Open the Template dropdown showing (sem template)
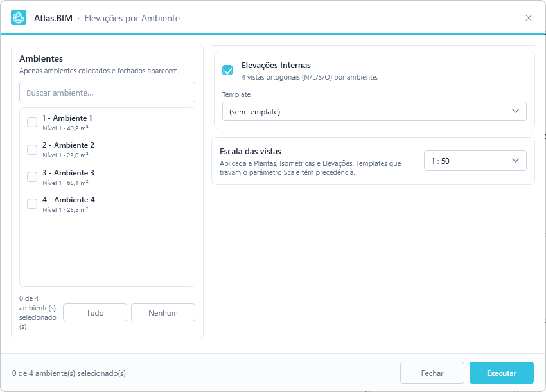 point(374,112)
